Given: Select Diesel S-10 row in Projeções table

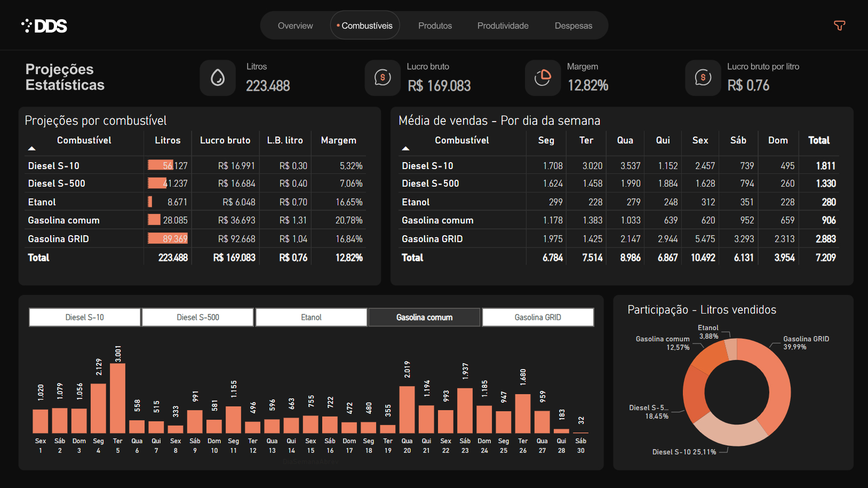Looking at the screenshot, I should click(195, 166).
